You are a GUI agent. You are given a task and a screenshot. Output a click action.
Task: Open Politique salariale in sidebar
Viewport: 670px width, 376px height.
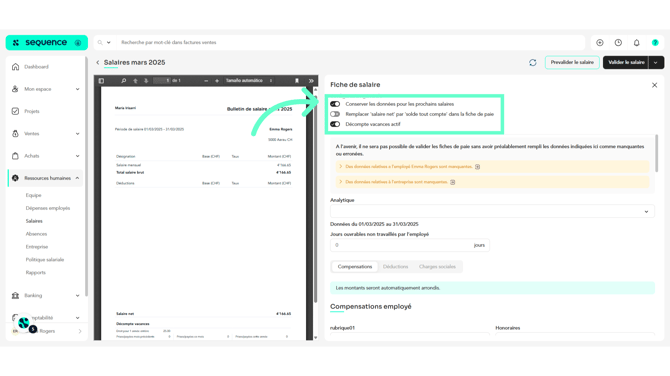pos(44,259)
